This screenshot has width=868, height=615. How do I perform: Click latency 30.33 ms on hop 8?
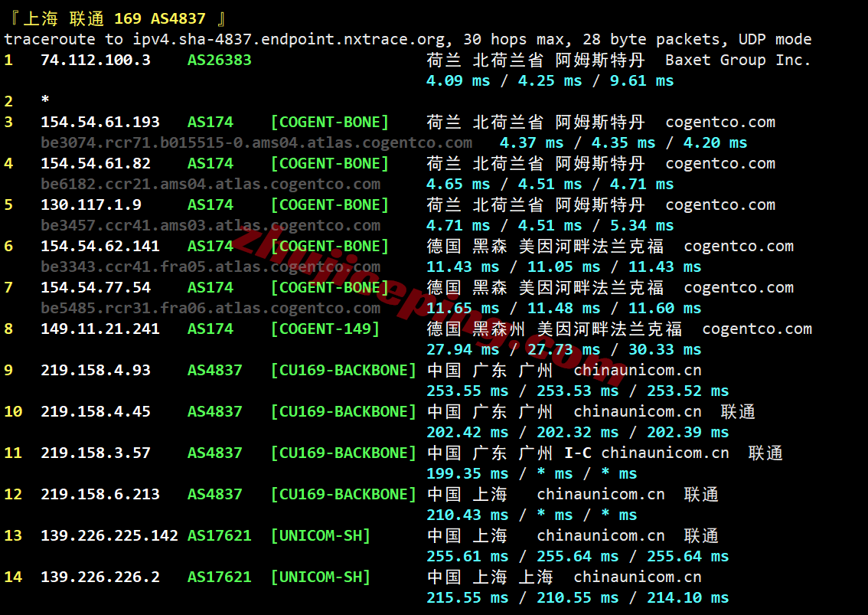click(665, 349)
